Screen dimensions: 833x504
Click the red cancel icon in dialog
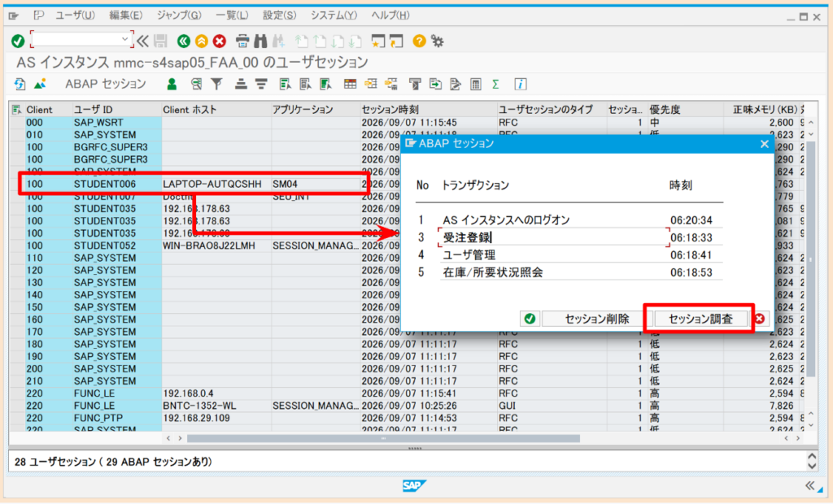(x=760, y=319)
